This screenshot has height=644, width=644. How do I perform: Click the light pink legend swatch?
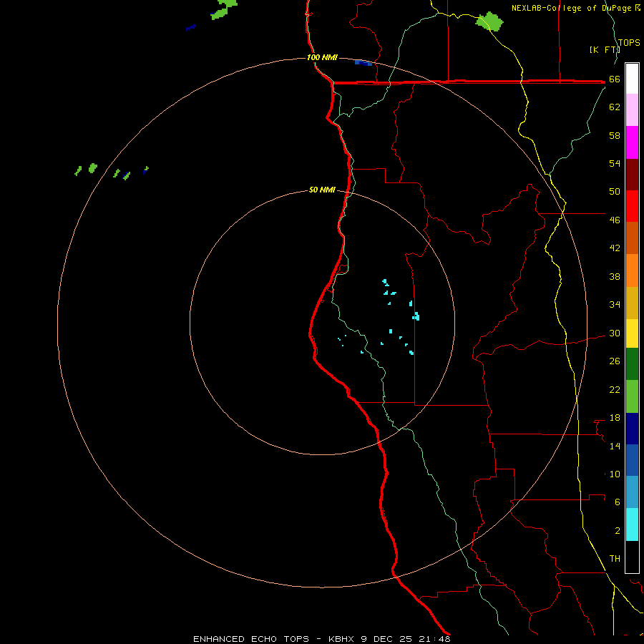[x=632, y=109]
